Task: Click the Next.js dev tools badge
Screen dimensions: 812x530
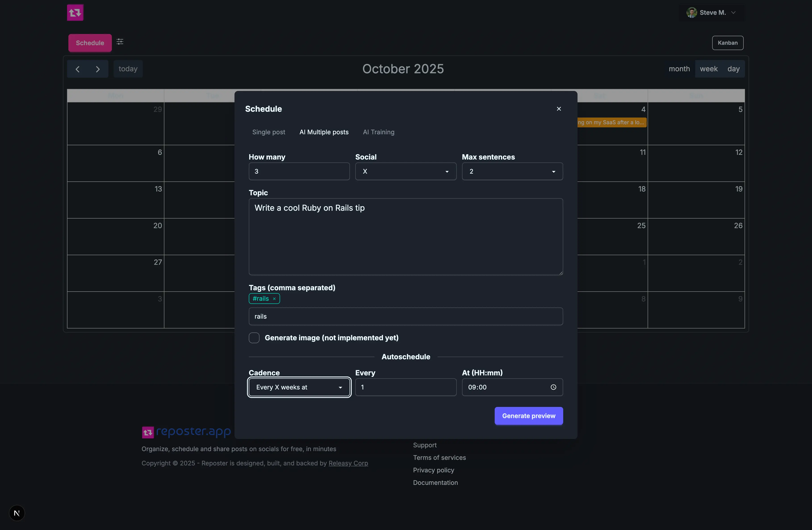Action: pos(17,513)
